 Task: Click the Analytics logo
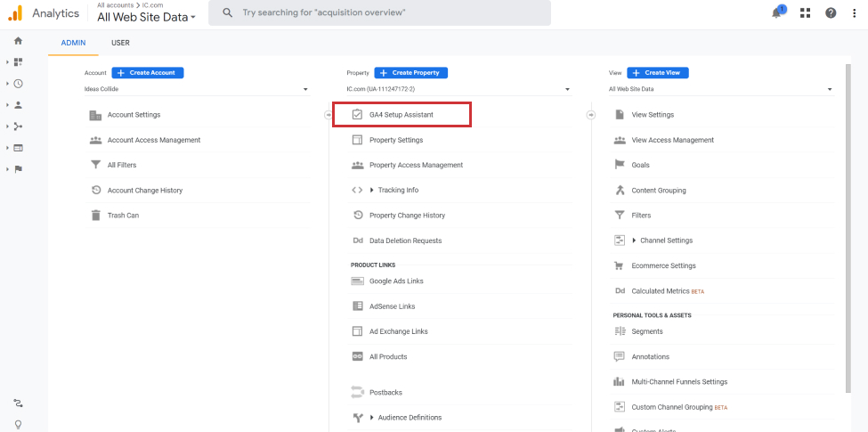pyautogui.click(x=15, y=13)
